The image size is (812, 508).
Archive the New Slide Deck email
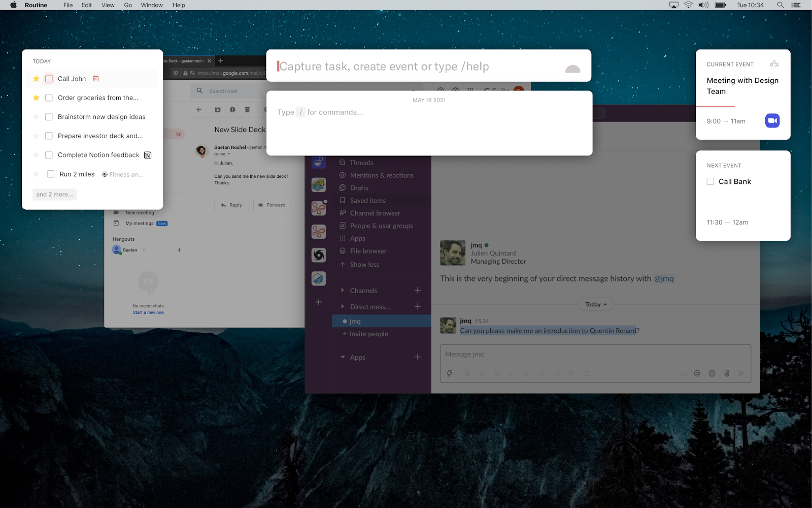pyautogui.click(x=218, y=110)
